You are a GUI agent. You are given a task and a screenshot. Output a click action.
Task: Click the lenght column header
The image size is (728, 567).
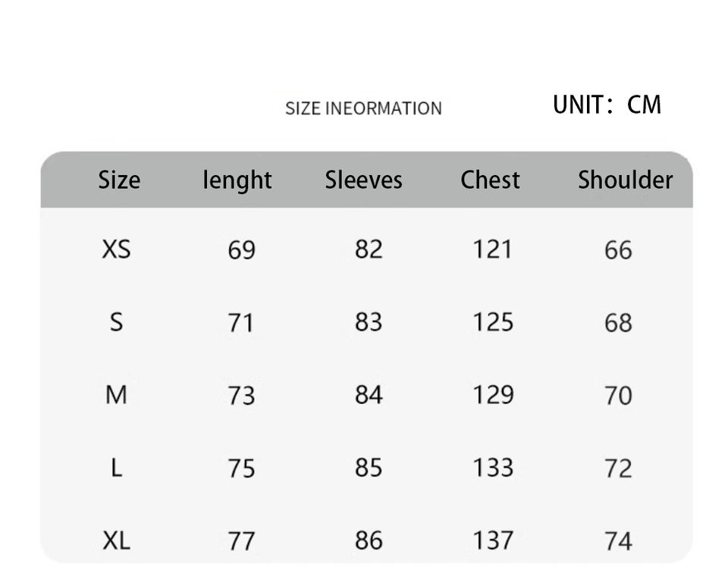point(237,180)
